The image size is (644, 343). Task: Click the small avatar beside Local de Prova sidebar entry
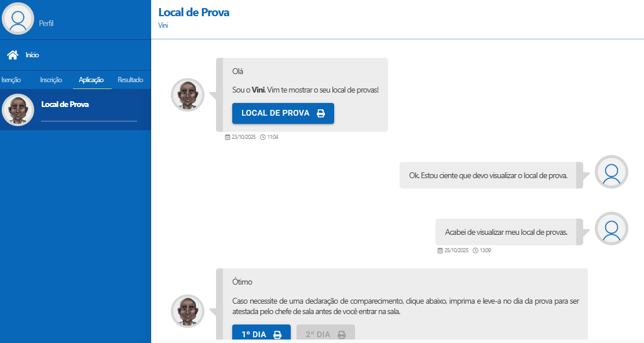click(18, 109)
